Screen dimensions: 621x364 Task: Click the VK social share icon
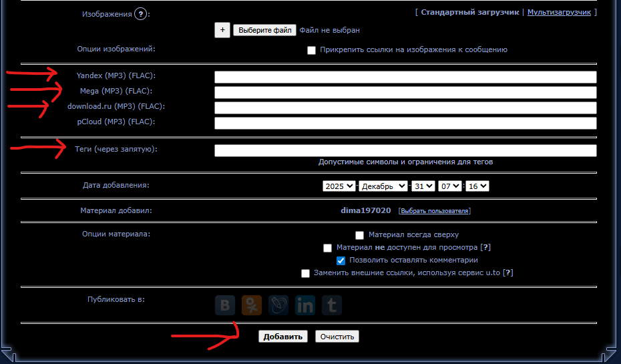point(225,305)
